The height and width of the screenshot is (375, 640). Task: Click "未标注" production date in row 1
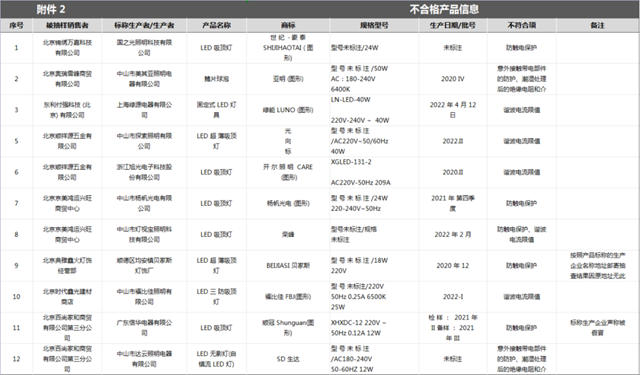tap(452, 48)
